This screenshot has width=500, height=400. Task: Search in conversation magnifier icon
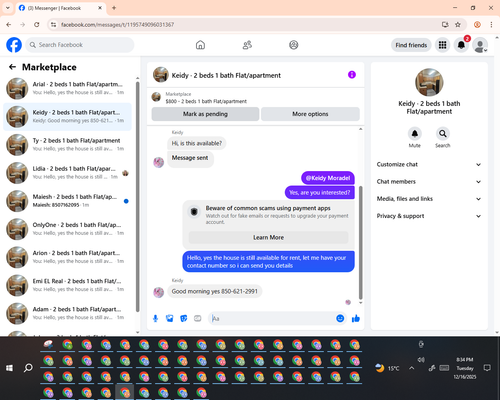tap(443, 134)
